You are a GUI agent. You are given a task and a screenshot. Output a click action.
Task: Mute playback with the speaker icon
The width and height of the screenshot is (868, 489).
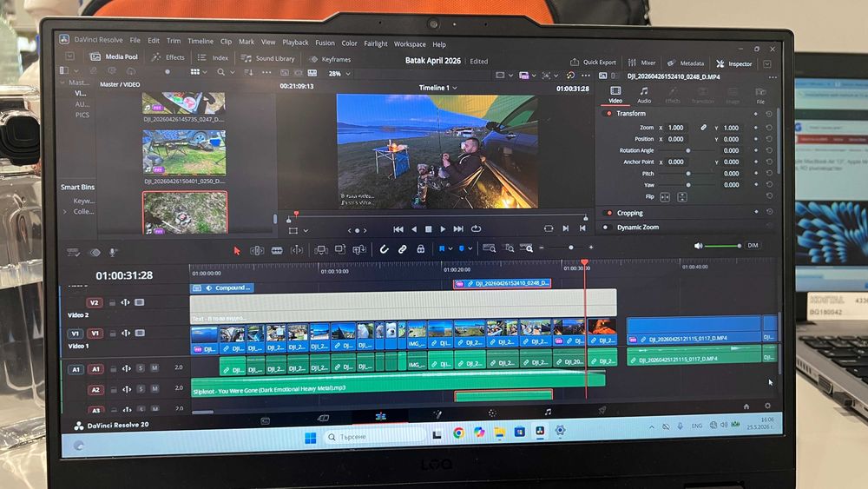click(698, 246)
